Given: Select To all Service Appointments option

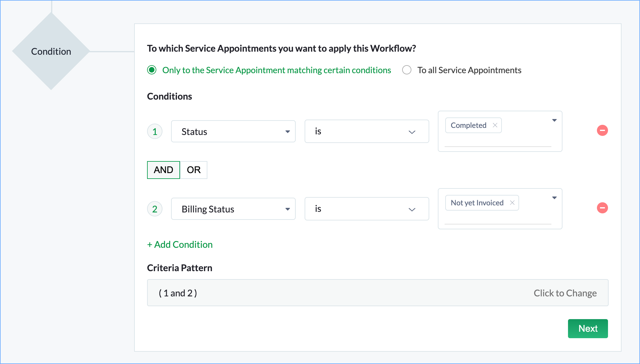Looking at the screenshot, I should pos(407,70).
